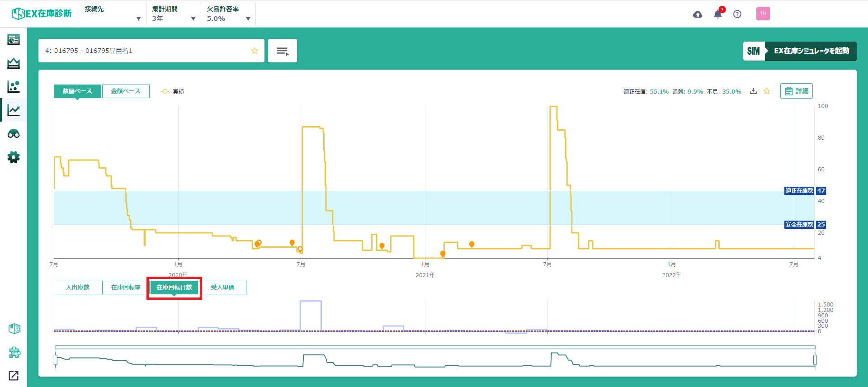
Task: Select the 在庫回転率 tab
Action: point(126,288)
